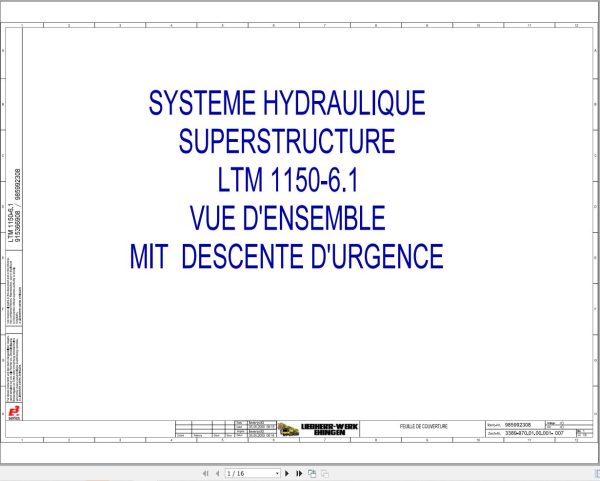This screenshot has width=600, height=481.
Task: Click the greyed-out go to previous view icon
Action: [325, 473]
